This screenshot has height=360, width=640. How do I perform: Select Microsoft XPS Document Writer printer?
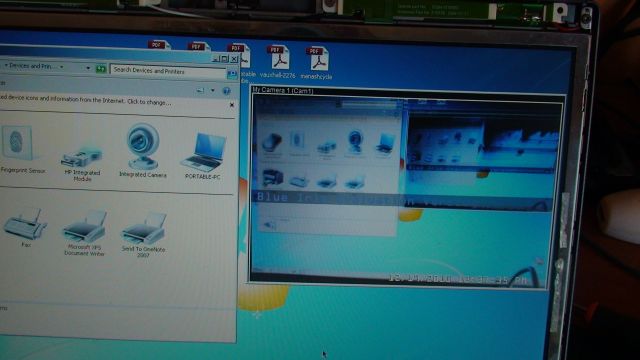(x=84, y=227)
